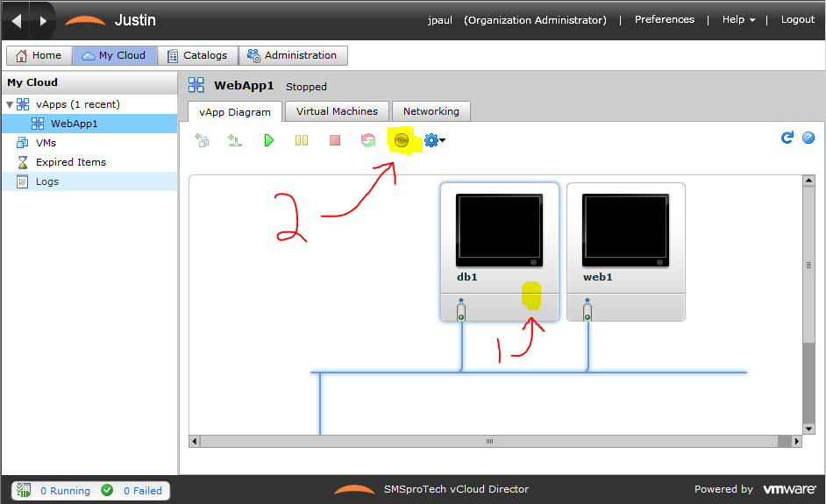Image resolution: width=826 pixels, height=504 pixels.
Task: Collapse the vApps tree node
Action: (x=10, y=104)
